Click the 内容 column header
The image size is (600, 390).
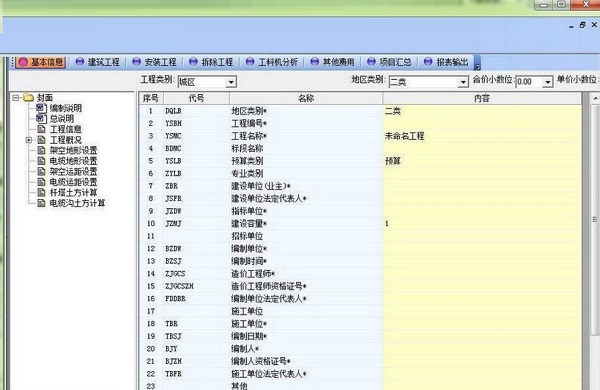pyautogui.click(x=482, y=98)
